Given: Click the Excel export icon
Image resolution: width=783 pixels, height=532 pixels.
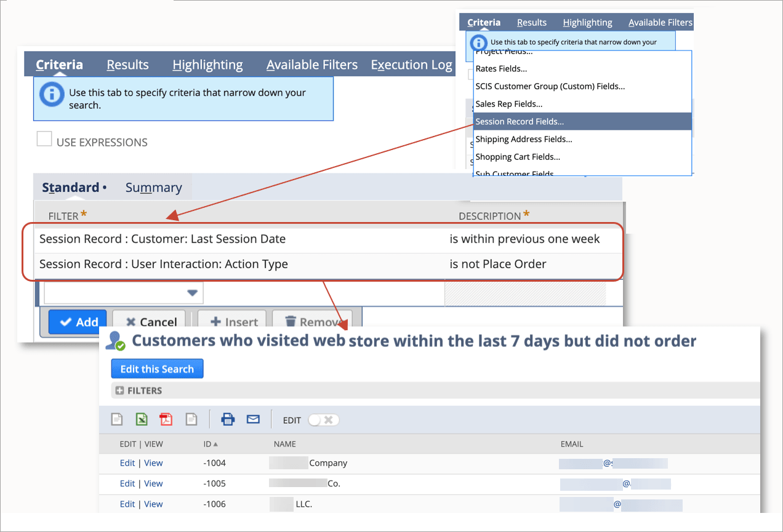Looking at the screenshot, I should point(142,419).
